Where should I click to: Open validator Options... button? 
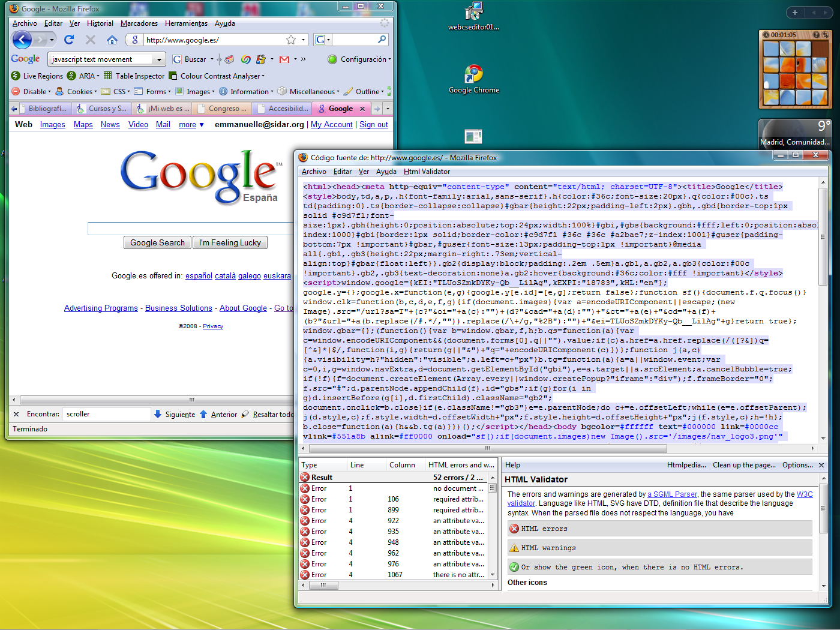point(797,465)
